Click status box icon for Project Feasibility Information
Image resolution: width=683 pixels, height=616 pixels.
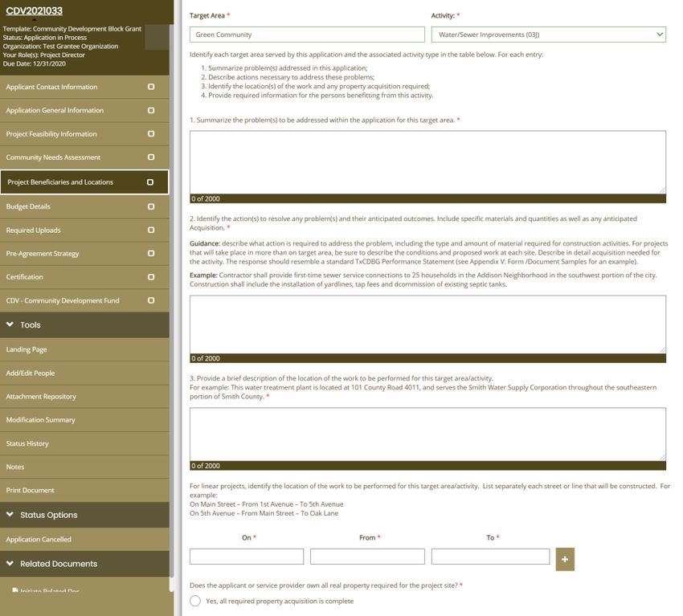click(x=151, y=133)
